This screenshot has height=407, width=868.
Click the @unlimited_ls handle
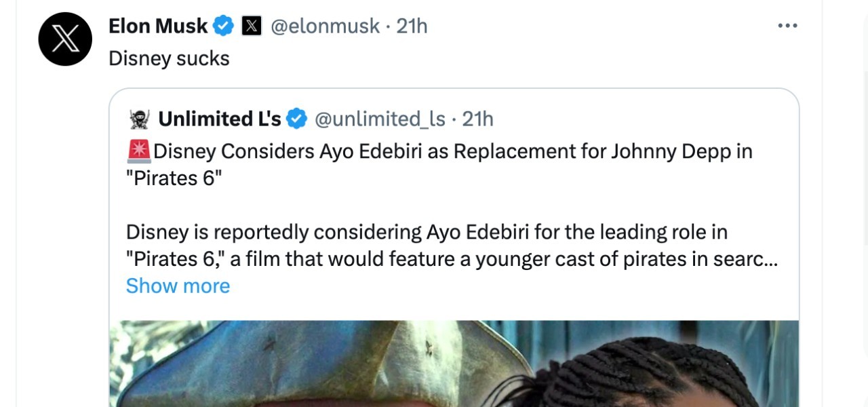[x=380, y=119]
